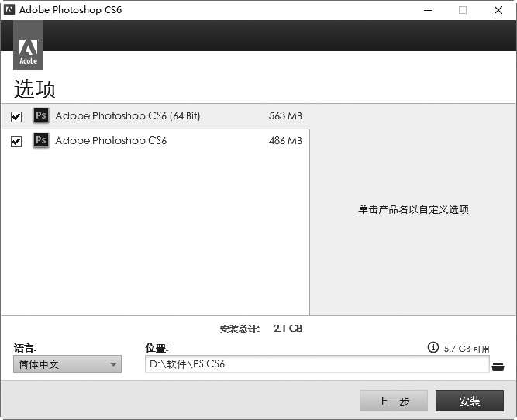Open the folder browse icon beside the location
This screenshot has width=517, height=420.
498,366
